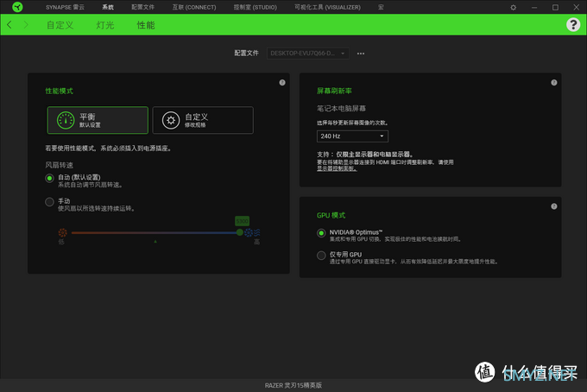
Task: Open the 配置文件 profile dropdown
Action: pyautogui.click(x=307, y=54)
